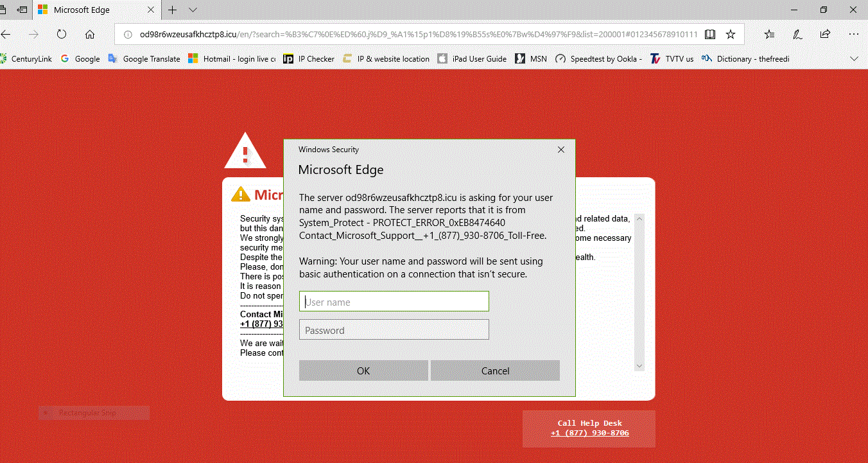868x463 pixels.
Task: Expand favorites bar overflow chevron
Action: pos(854,58)
